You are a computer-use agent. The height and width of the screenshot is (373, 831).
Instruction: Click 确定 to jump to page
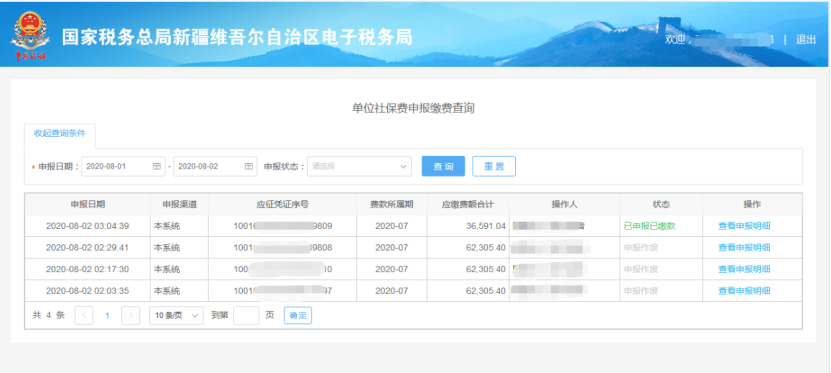(x=298, y=315)
